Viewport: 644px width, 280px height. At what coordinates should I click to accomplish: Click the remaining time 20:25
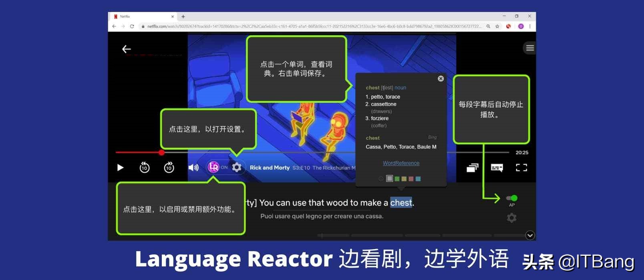[x=522, y=152]
